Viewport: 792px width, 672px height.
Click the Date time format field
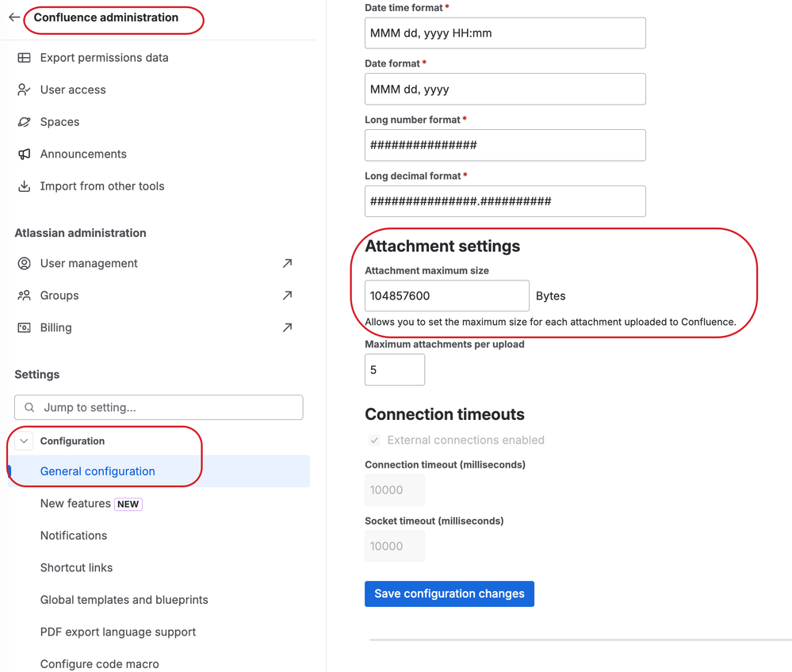tap(505, 33)
